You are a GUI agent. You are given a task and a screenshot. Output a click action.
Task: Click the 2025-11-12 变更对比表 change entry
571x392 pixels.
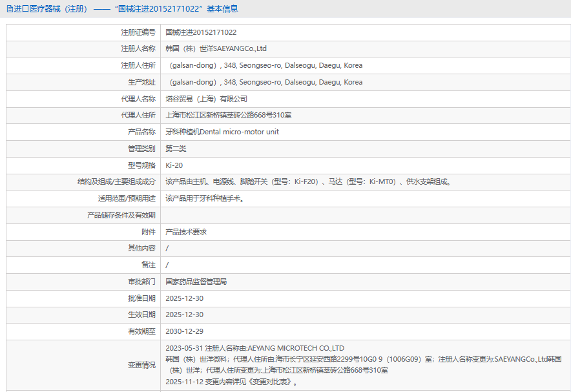pos(232,382)
